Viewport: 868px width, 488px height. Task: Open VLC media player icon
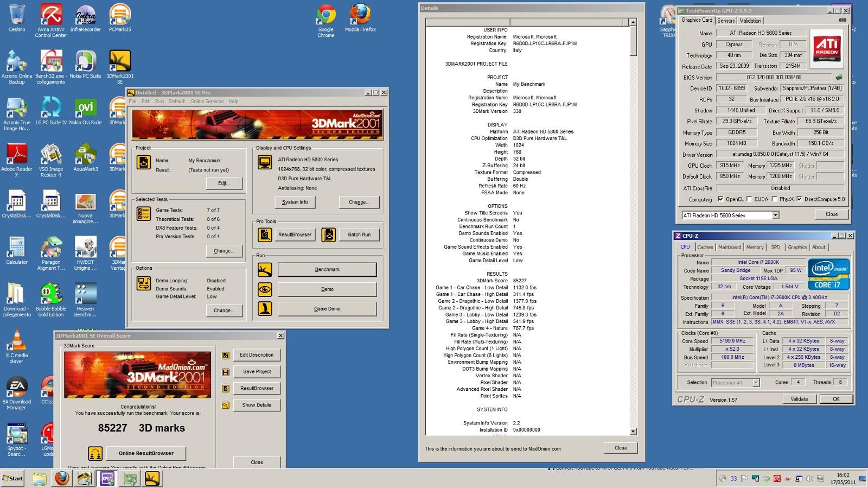pos(17,346)
